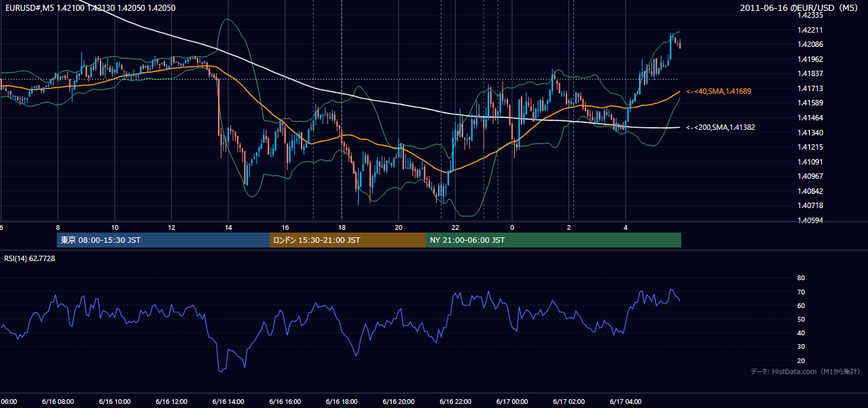Click the 6/16 10:00 time label

pyautogui.click(x=114, y=401)
